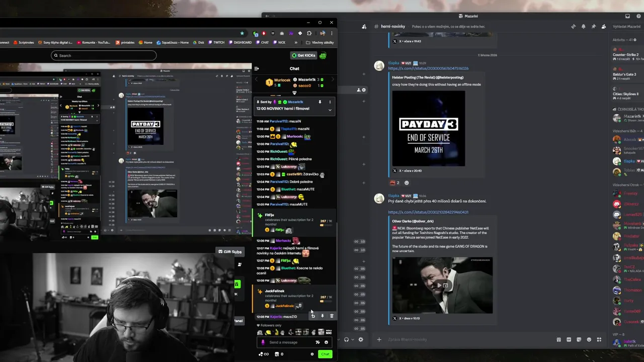The height and width of the screenshot is (362, 644).
Task: Toggle Discord deafen headphones icon
Action: [x=346, y=339]
